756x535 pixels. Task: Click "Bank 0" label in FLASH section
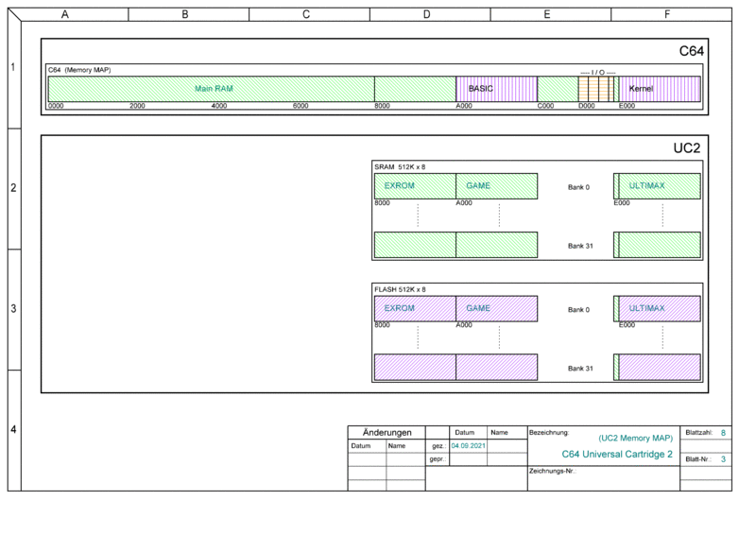[578, 310]
